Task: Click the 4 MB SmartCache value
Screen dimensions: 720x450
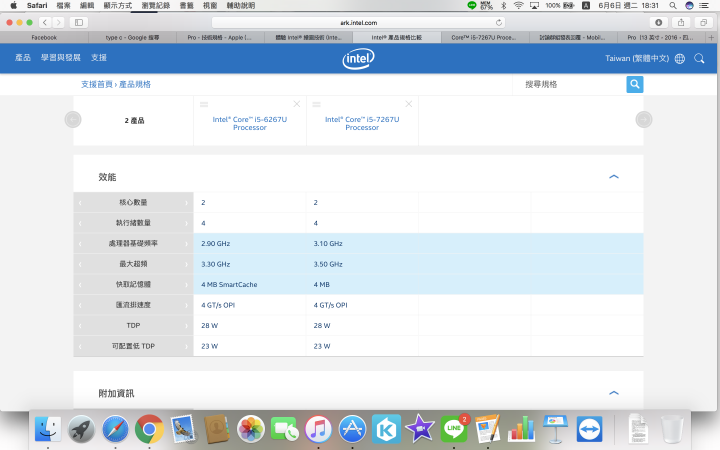Action: pyautogui.click(x=229, y=285)
